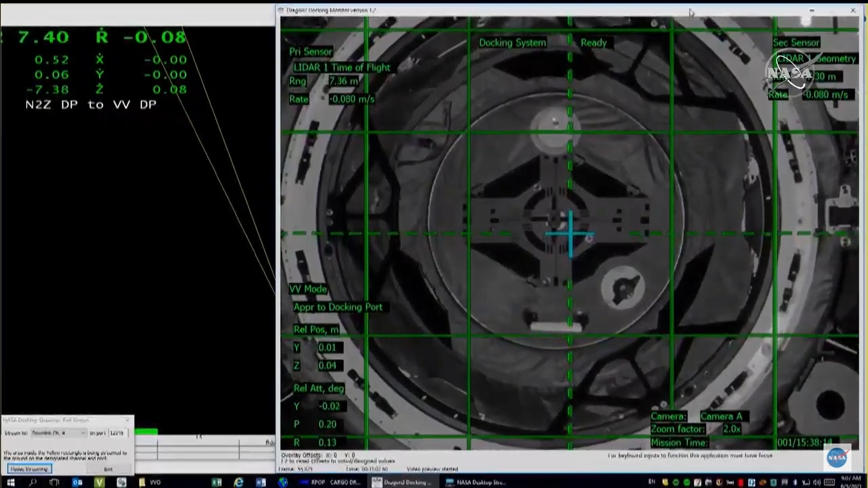Image resolution: width=868 pixels, height=488 pixels.
Task: Launch Outlook from the taskbar
Action: coord(77,482)
